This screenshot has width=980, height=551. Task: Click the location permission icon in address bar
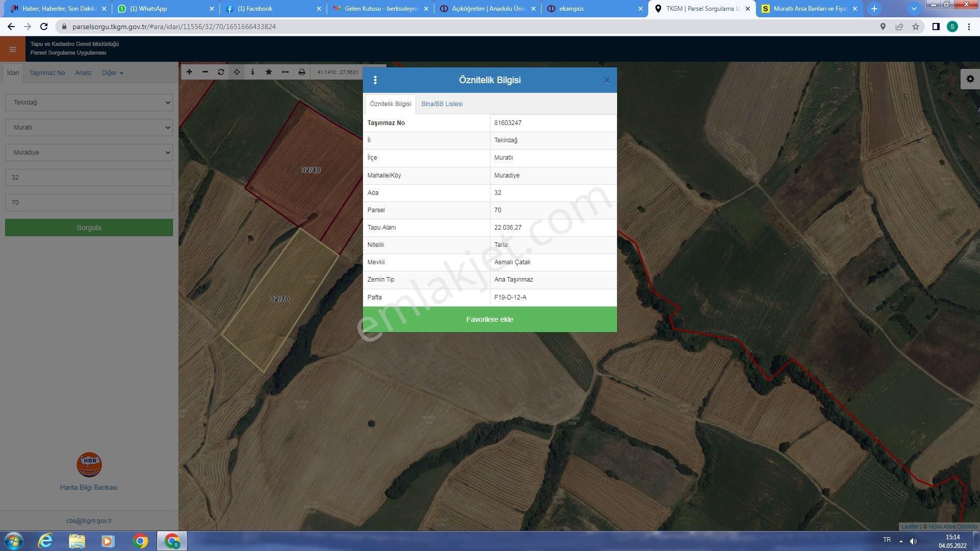tap(883, 27)
